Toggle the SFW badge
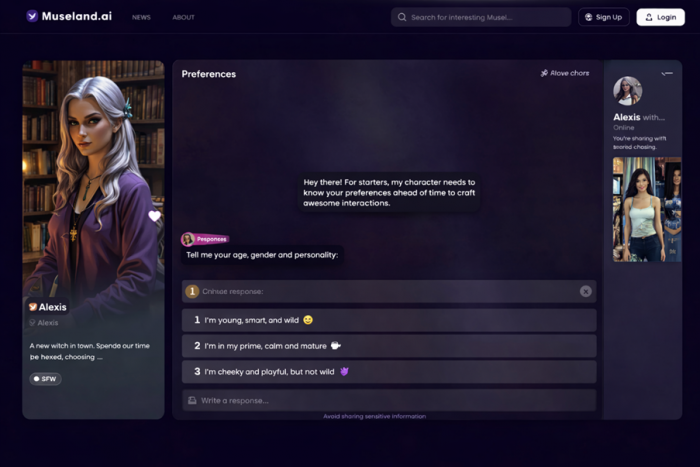This screenshot has width=700, height=467. pos(46,379)
